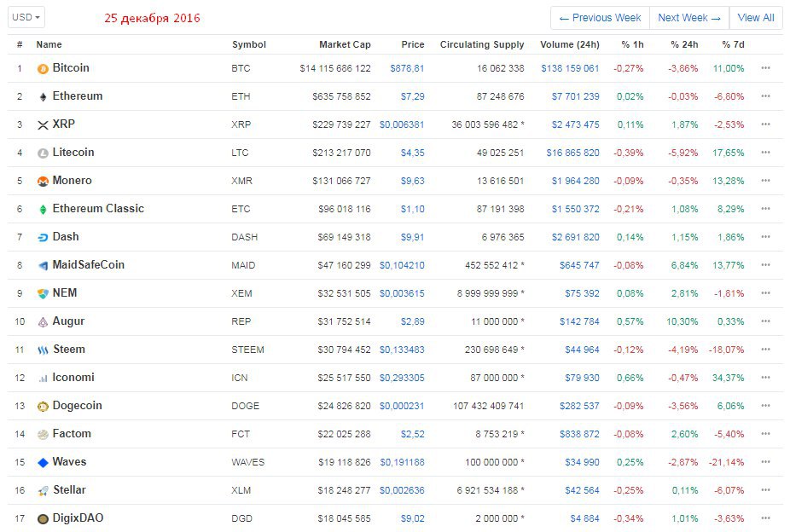This screenshot has width=790, height=532.
Task: Click the MaidSafeCoin logo icon
Action: (x=43, y=265)
